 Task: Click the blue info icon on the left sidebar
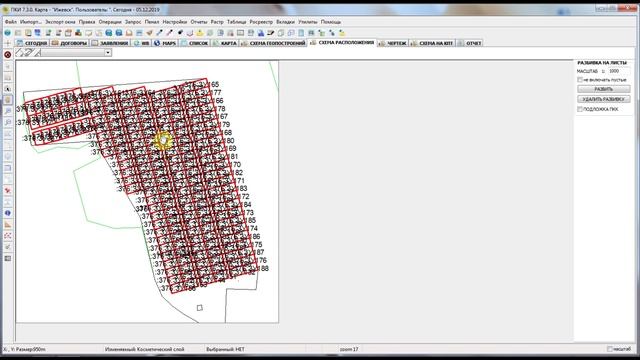8,213
